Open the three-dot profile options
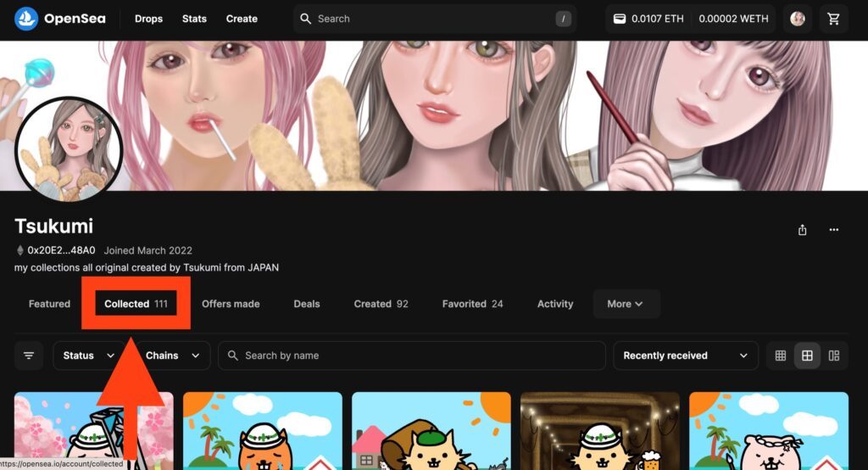The width and height of the screenshot is (868, 470). [834, 230]
